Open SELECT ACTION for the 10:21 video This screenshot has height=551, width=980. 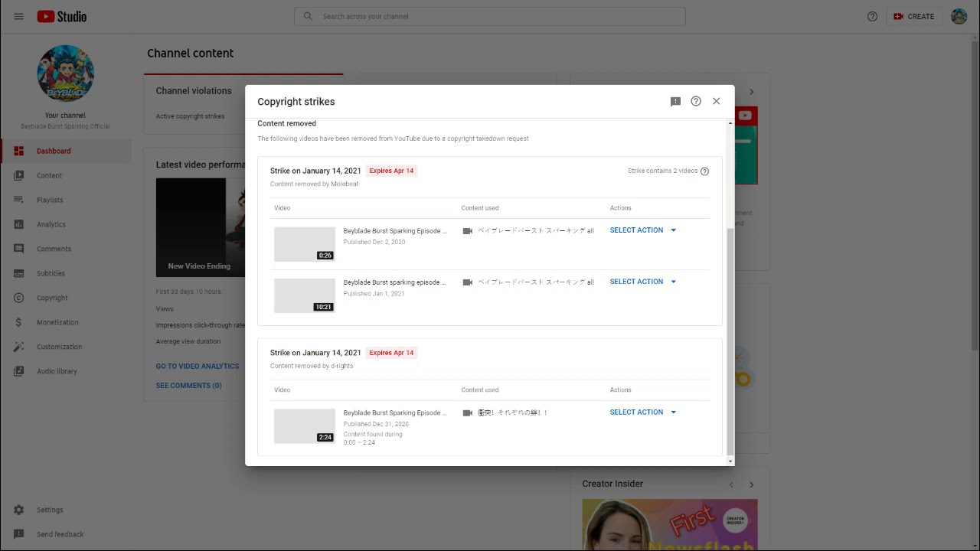pyautogui.click(x=643, y=282)
